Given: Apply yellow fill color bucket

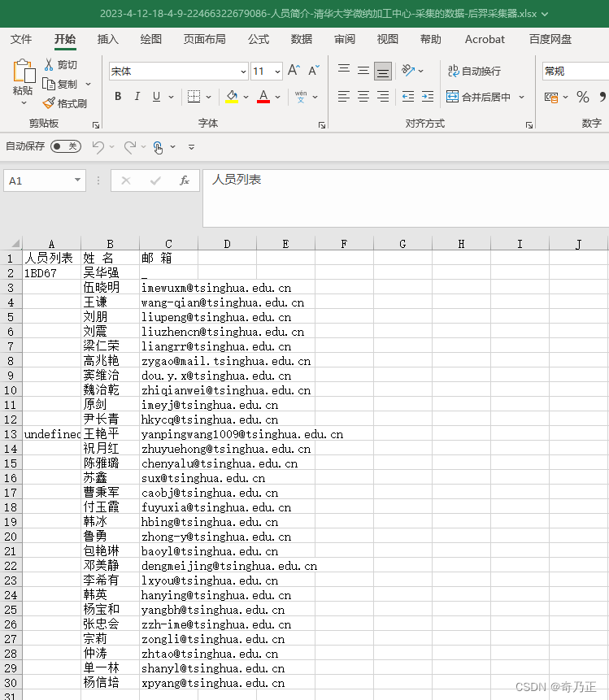Looking at the screenshot, I should 232,97.
